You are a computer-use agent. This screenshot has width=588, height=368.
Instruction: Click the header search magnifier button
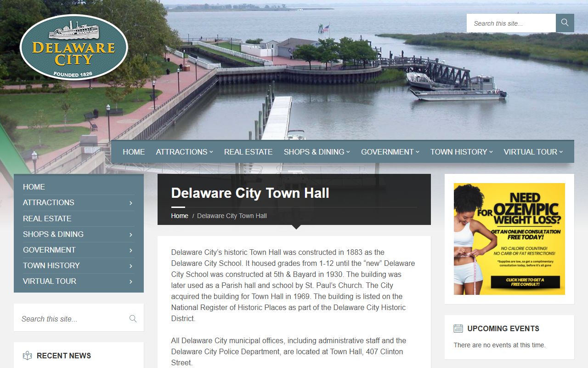565,23
